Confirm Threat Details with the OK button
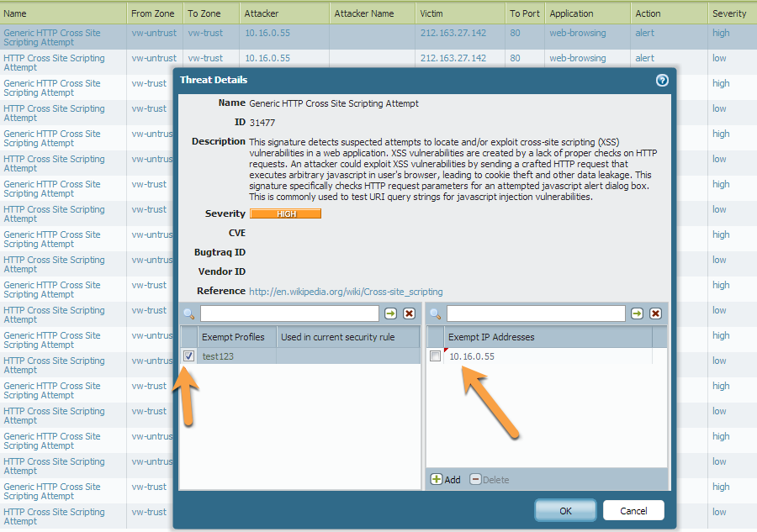Viewport: 757px width, 532px height. click(x=565, y=510)
